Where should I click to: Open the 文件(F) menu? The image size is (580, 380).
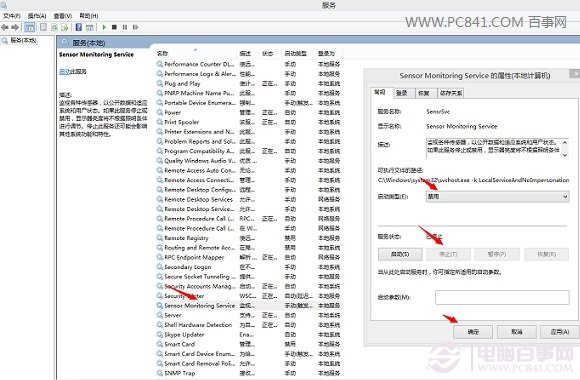click(x=11, y=16)
